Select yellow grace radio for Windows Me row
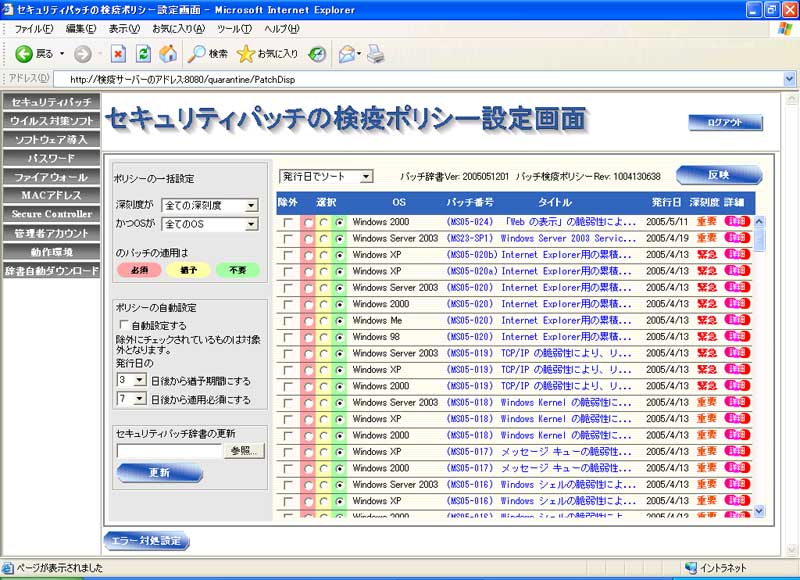 [x=323, y=321]
